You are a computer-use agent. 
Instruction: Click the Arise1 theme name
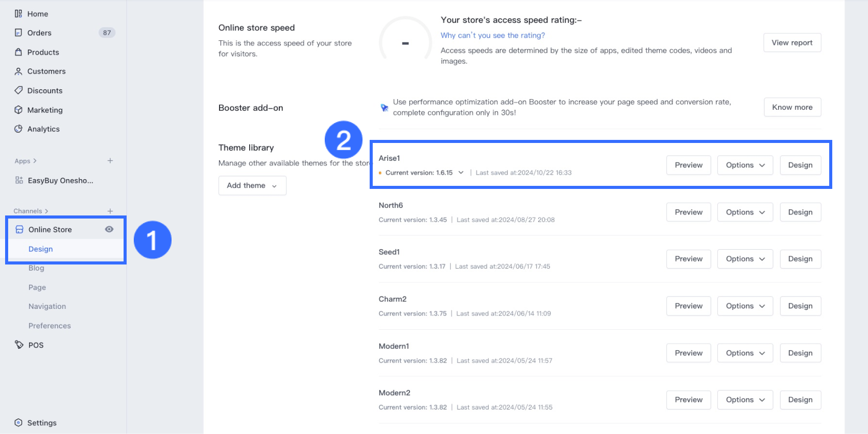(389, 158)
